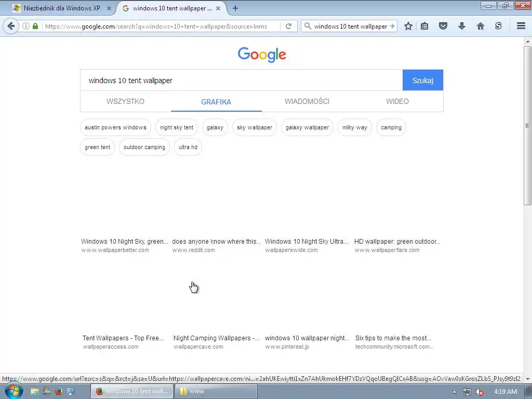Filter by night sky tent chip

177,128
